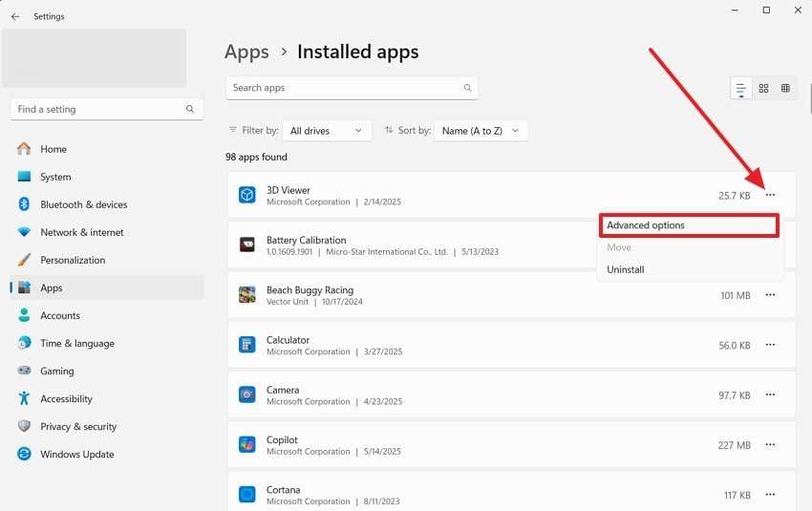Image resolution: width=812 pixels, height=511 pixels.
Task: Go to Bluetooth & devices
Action: 106,204
